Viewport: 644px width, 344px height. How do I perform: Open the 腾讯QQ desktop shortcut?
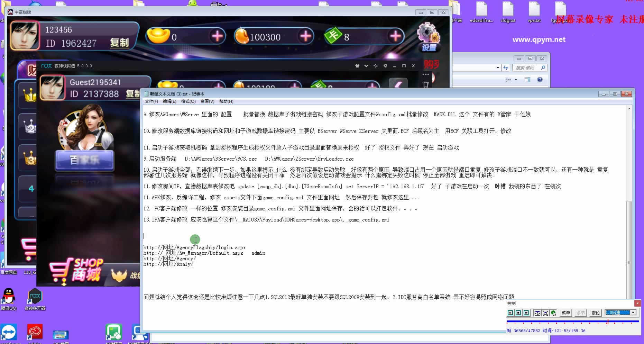click(x=8, y=299)
